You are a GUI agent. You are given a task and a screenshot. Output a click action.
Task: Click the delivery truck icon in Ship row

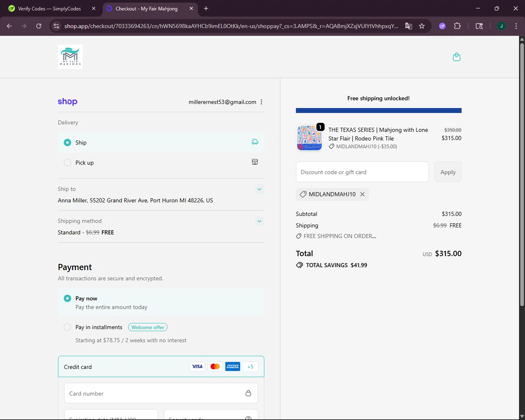[255, 142]
